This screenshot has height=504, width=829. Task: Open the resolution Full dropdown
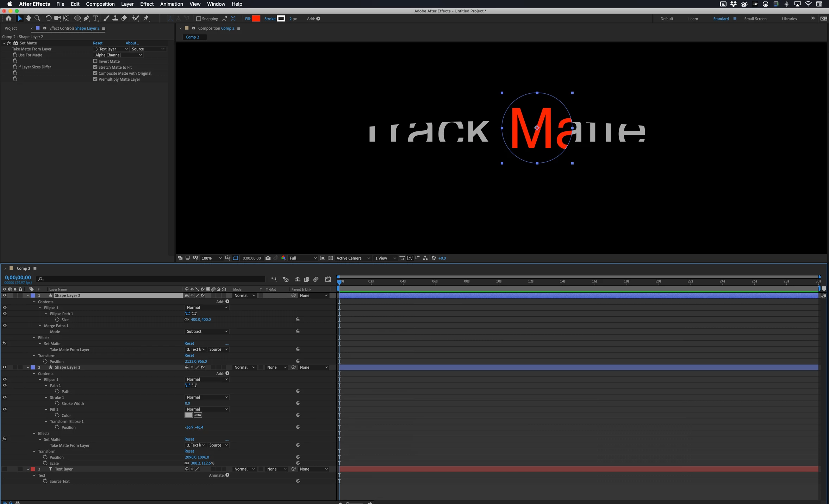[x=303, y=258]
